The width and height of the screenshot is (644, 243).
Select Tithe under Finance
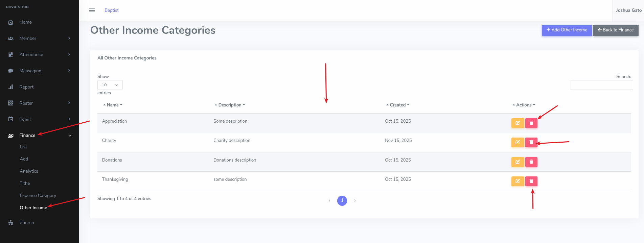pos(25,184)
